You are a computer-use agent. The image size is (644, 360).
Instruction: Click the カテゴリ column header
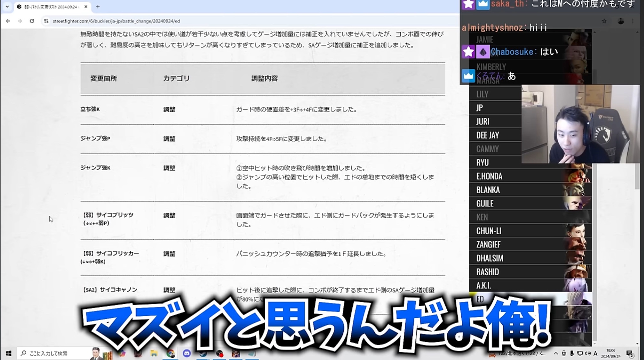(177, 78)
